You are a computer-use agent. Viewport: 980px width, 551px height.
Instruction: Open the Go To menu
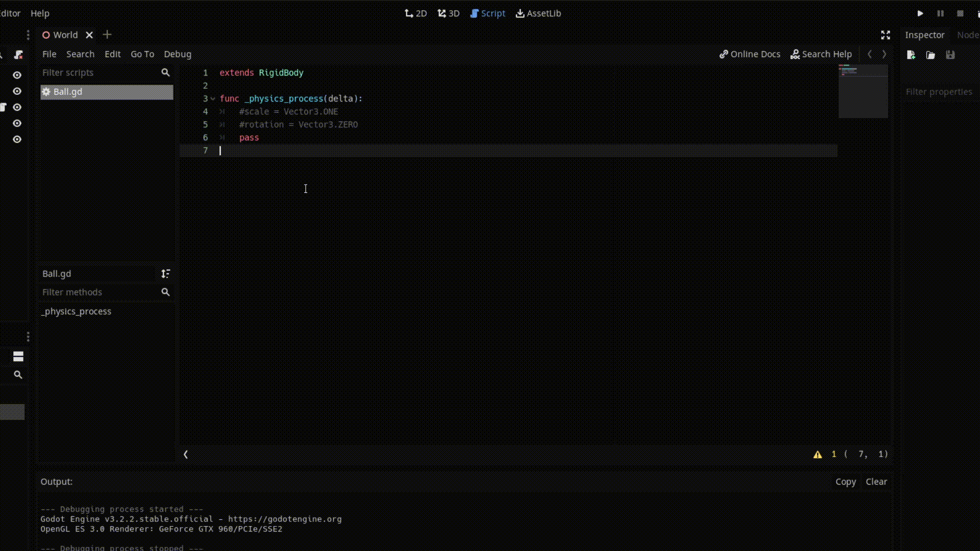(x=142, y=54)
